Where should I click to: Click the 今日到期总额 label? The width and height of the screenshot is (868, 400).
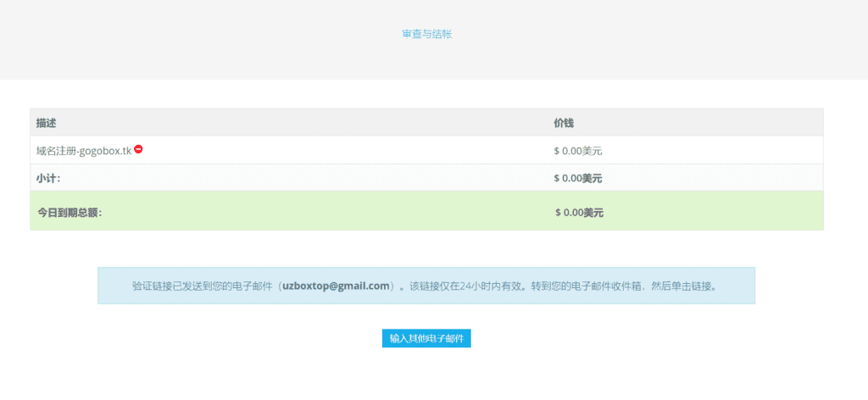point(70,213)
